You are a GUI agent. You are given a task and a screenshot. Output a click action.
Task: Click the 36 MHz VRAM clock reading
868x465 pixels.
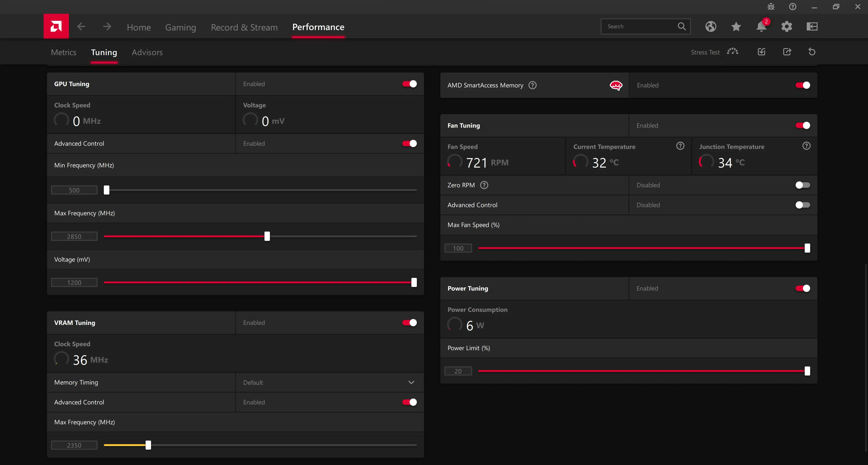click(x=90, y=360)
